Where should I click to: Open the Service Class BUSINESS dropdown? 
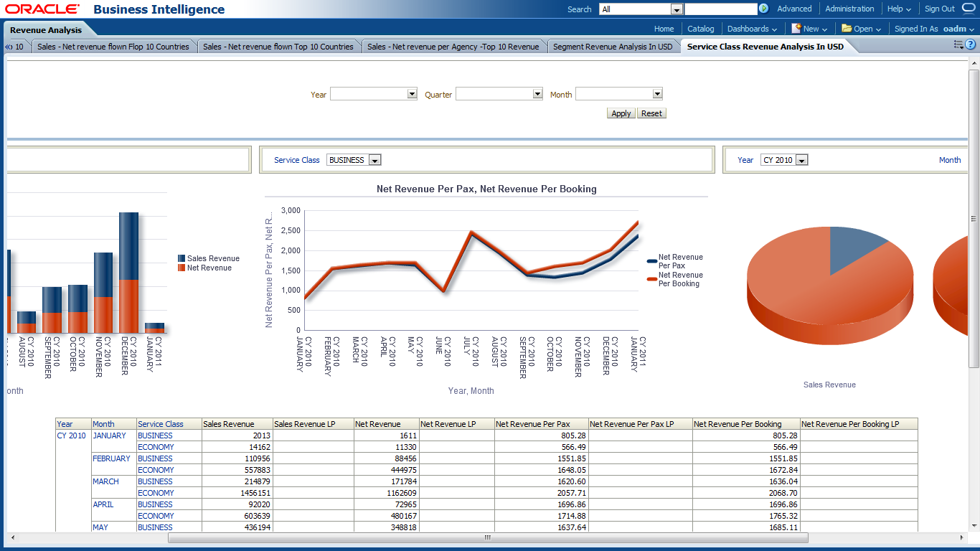(x=374, y=160)
